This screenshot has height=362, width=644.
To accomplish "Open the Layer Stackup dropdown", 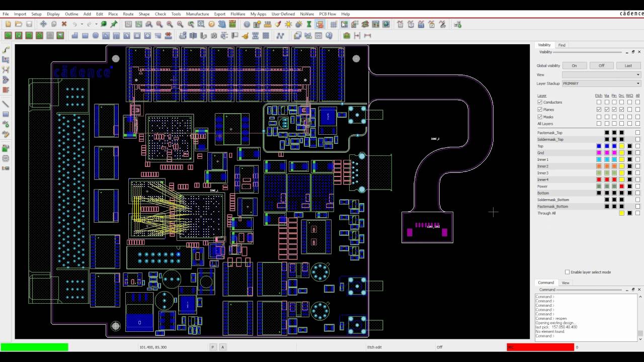I will (638, 83).
